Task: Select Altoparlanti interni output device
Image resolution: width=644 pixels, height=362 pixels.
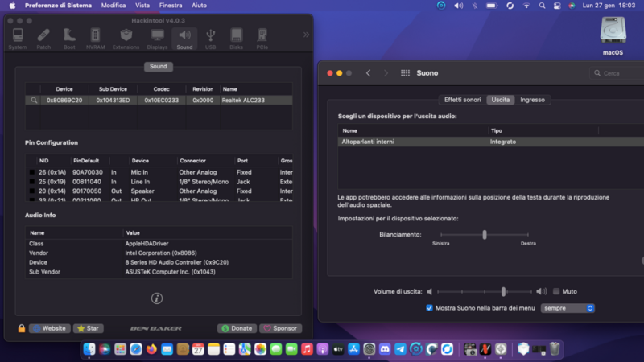Action: pos(491,142)
